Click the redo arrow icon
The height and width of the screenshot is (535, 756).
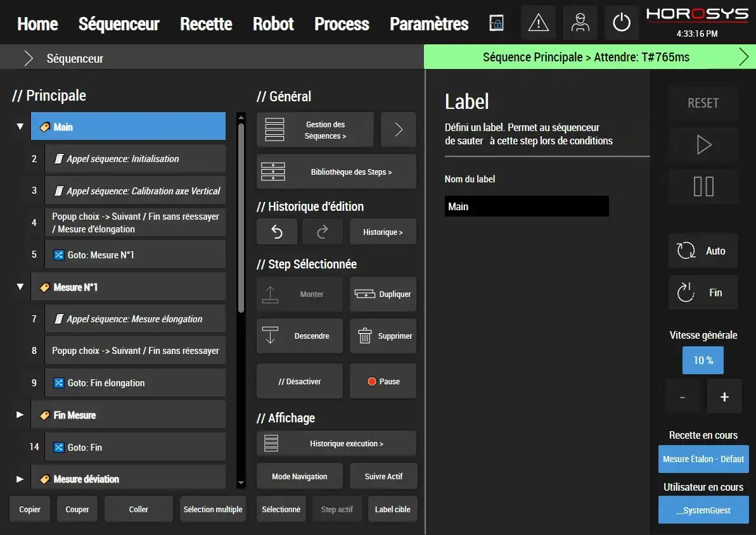click(x=323, y=231)
